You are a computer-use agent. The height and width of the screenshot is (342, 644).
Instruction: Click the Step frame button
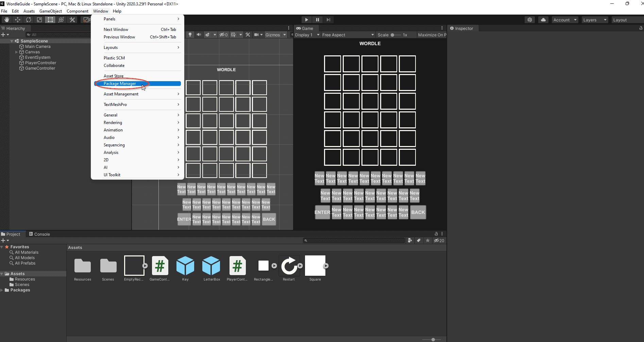tap(328, 20)
